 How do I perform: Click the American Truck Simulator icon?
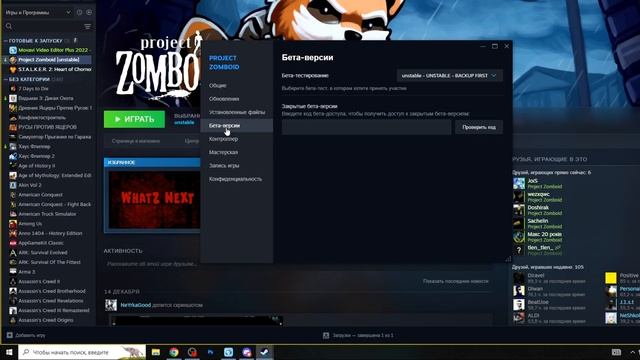pos(13,214)
